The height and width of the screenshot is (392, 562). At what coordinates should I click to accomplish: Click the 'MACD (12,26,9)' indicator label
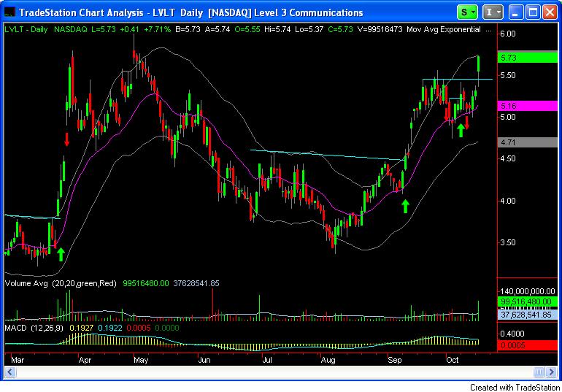pos(34,328)
